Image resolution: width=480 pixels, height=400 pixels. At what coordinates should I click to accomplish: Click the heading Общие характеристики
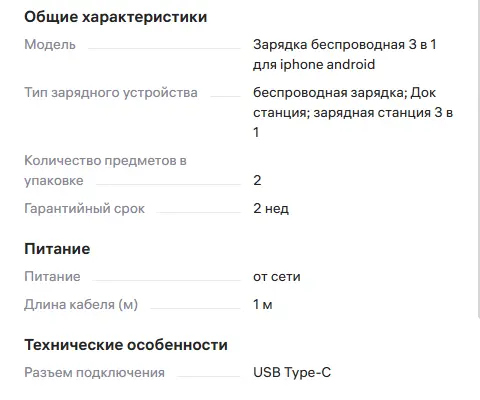[x=116, y=17]
